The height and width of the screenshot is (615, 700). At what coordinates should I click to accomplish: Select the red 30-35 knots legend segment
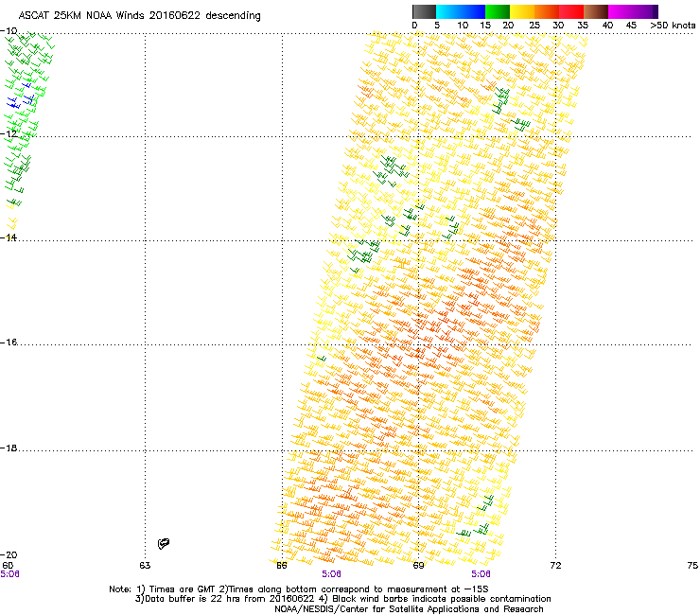point(571,11)
